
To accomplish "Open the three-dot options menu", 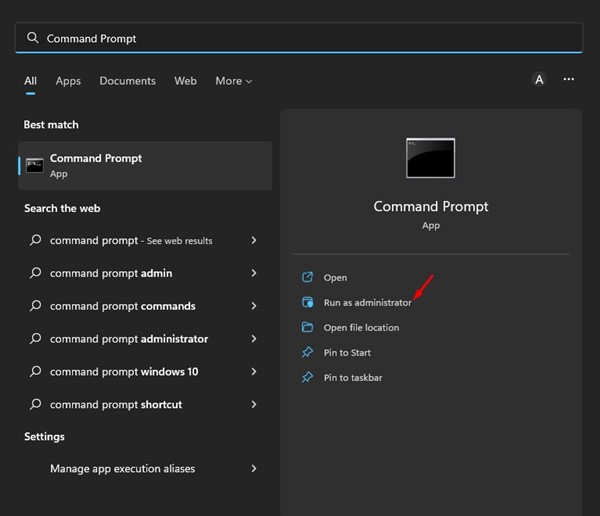I will (569, 79).
